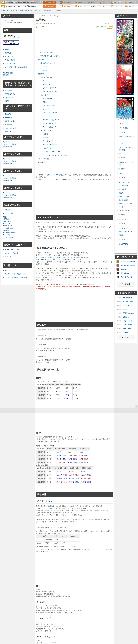
Task: Jump to ゼットセイバー in table of contents
Action: point(46,95)
